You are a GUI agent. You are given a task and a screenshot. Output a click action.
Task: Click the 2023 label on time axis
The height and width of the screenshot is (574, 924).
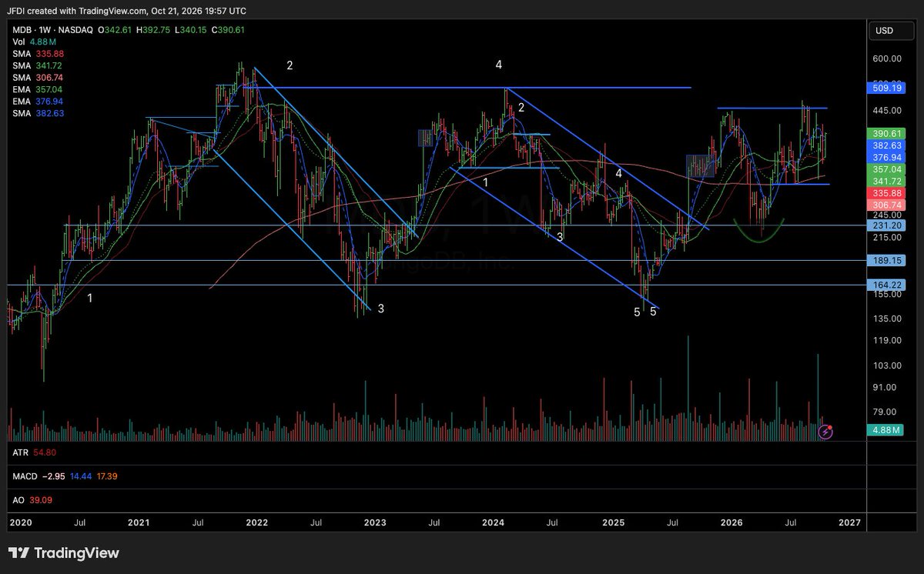coord(375,523)
